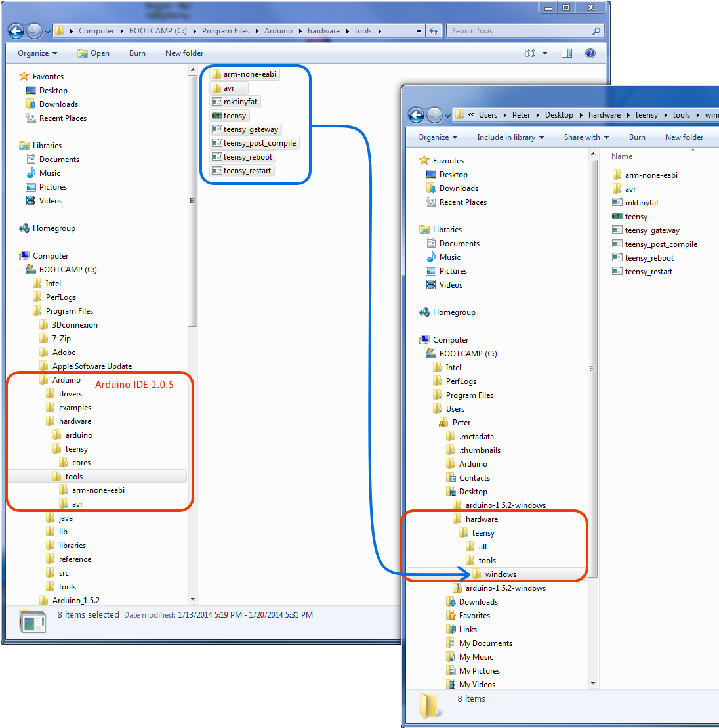Expand the Share with dropdown menu
The width and height of the screenshot is (719, 728).
[586, 137]
